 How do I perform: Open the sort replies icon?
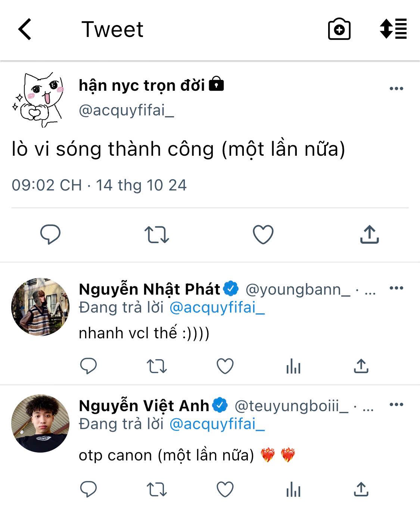pos(393,29)
